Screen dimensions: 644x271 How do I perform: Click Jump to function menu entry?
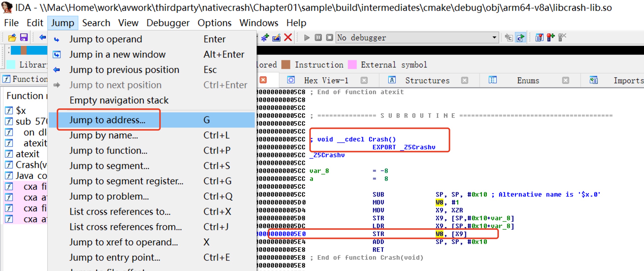click(108, 151)
